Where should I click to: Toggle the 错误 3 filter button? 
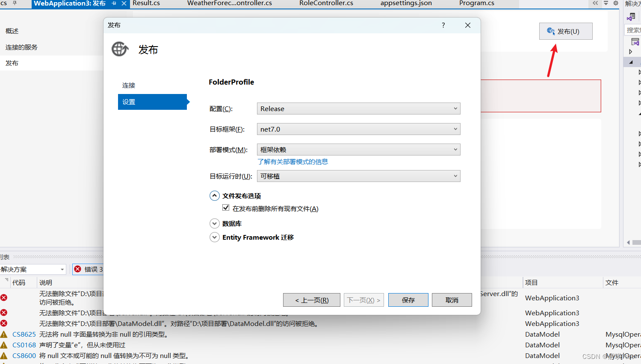click(89, 269)
